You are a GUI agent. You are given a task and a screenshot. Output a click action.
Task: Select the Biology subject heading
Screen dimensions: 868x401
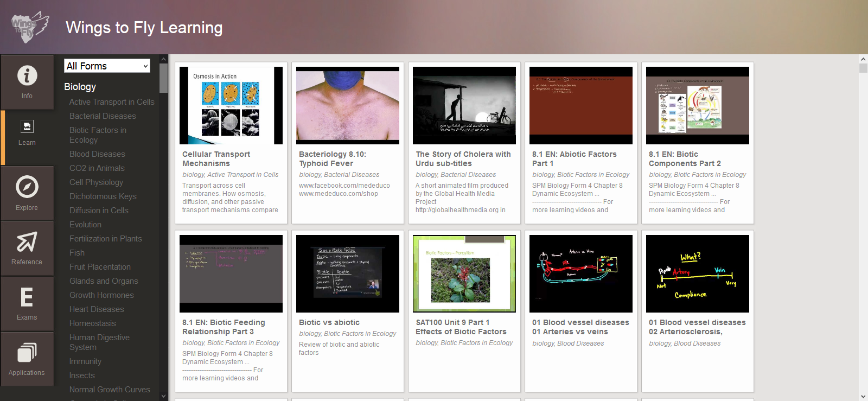pos(80,87)
